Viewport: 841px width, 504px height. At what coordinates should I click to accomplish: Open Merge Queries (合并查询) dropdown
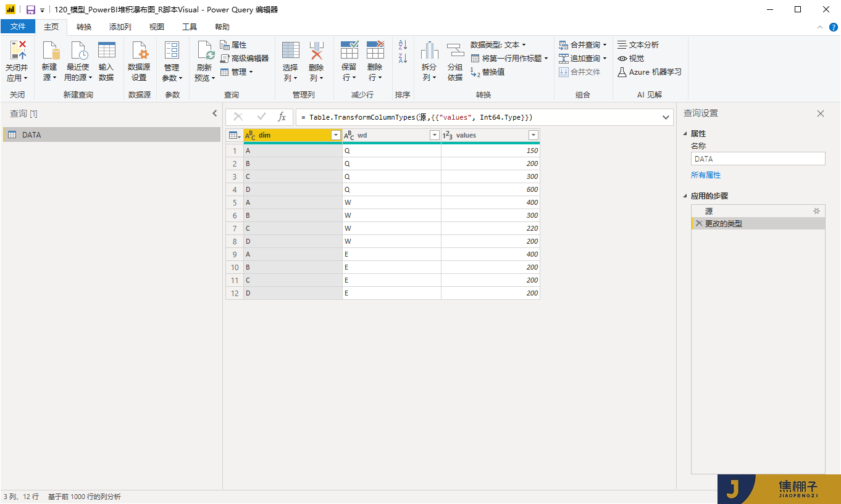click(x=583, y=45)
